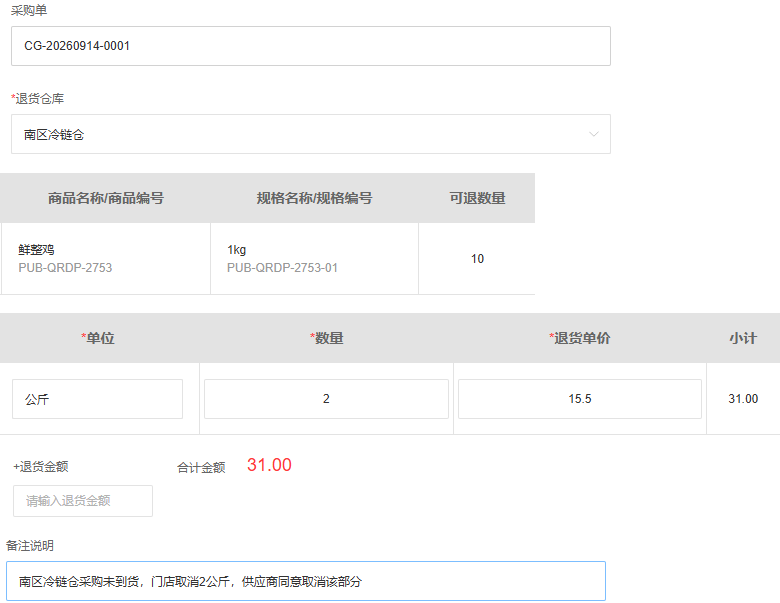Click the red 合计金额 total 31.00
The image size is (780, 603).
tap(269, 465)
